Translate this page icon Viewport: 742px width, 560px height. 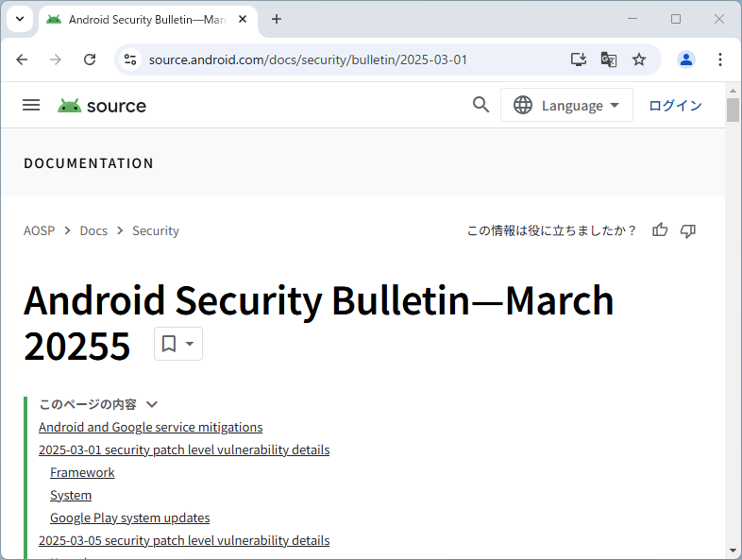(x=609, y=59)
